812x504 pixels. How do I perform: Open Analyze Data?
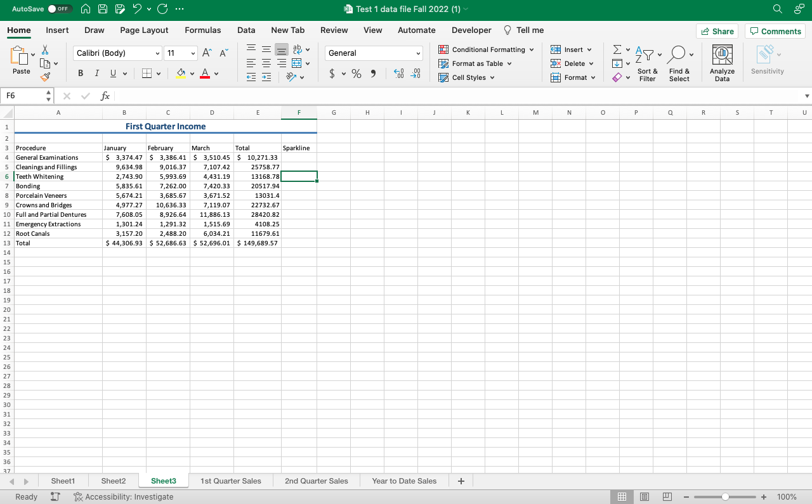click(722, 63)
